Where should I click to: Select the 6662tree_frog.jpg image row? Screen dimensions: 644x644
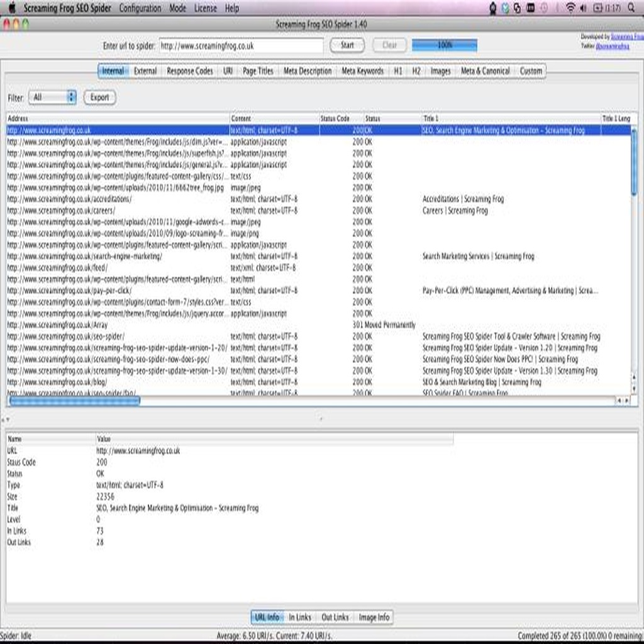[x=319, y=187]
